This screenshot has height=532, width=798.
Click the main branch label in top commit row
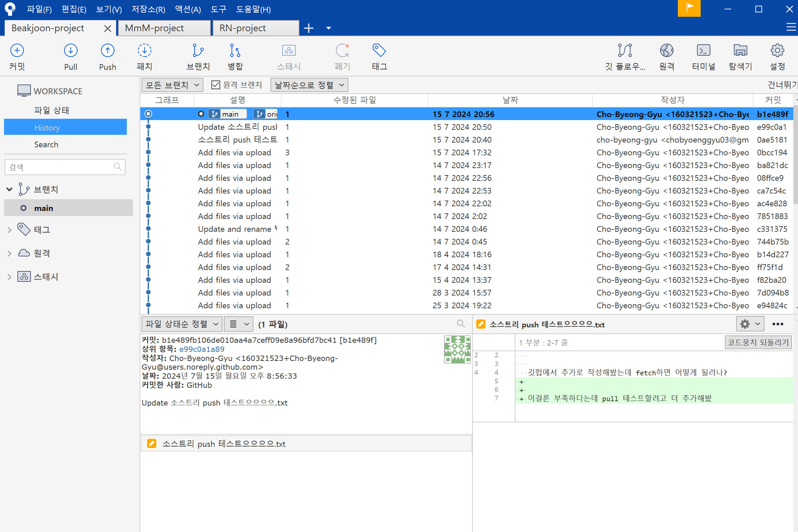pos(227,114)
